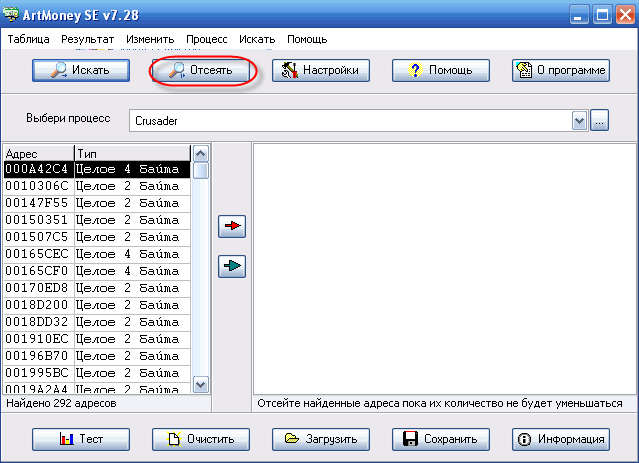
Task: Select address row 0010306C
Action: coord(97,186)
